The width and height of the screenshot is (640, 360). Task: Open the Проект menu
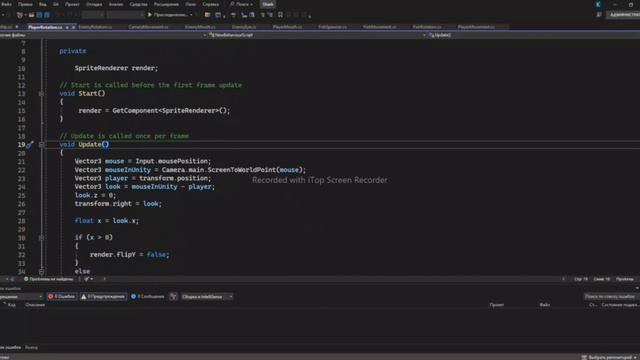coord(72,4)
